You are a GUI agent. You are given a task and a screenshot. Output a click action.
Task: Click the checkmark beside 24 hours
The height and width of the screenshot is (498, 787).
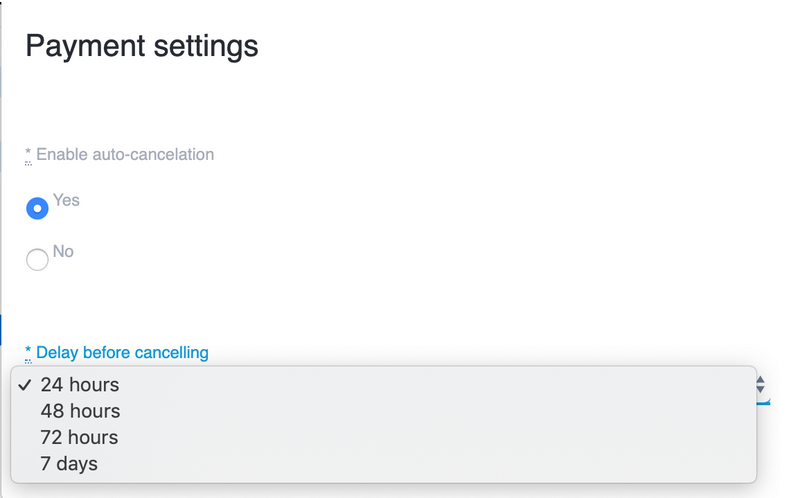pos(26,385)
